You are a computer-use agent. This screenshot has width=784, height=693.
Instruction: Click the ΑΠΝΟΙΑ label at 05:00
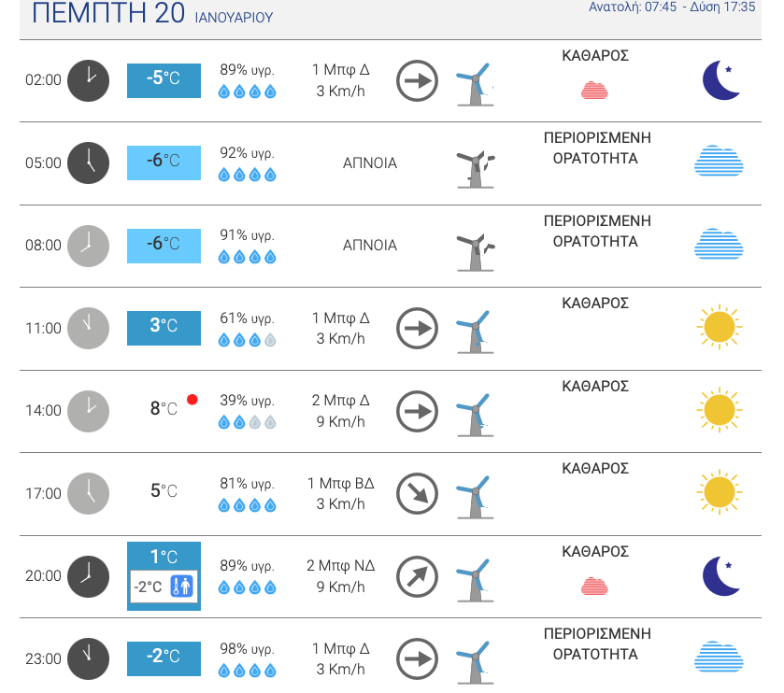[x=369, y=163]
